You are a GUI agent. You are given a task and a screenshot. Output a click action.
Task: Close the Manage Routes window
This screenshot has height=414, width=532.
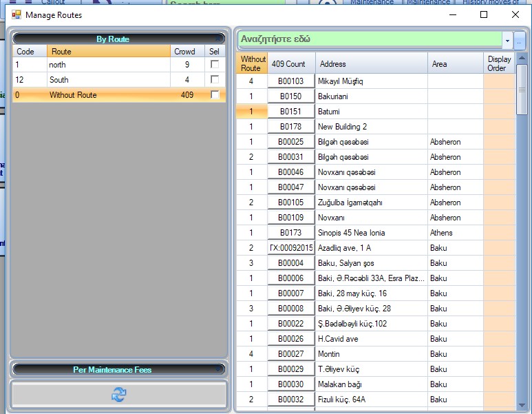[x=515, y=14]
